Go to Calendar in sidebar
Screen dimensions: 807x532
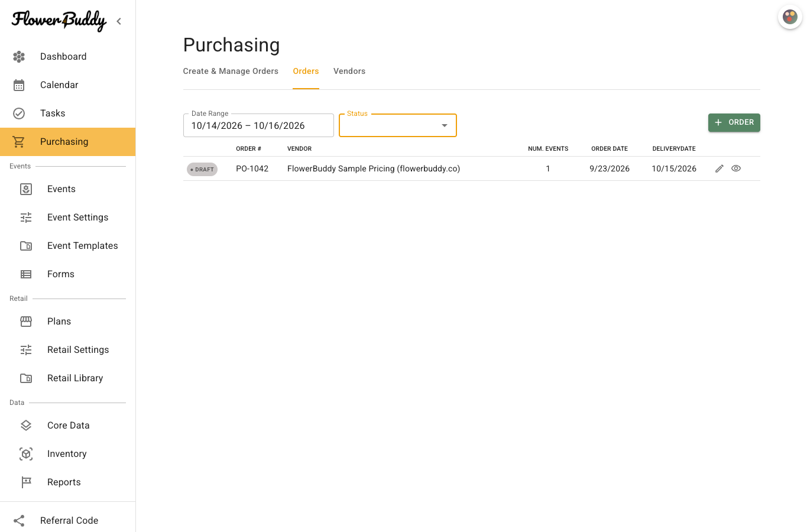pos(67,85)
